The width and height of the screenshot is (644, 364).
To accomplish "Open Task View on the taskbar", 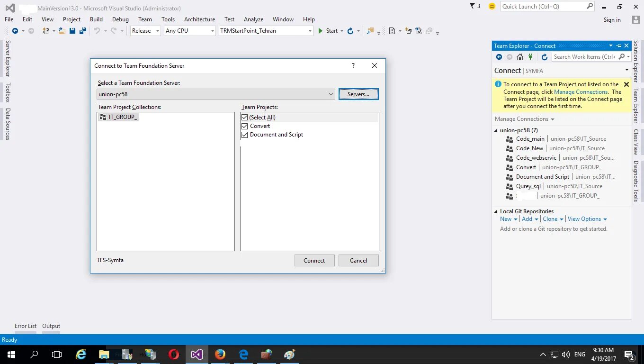I will (57, 354).
